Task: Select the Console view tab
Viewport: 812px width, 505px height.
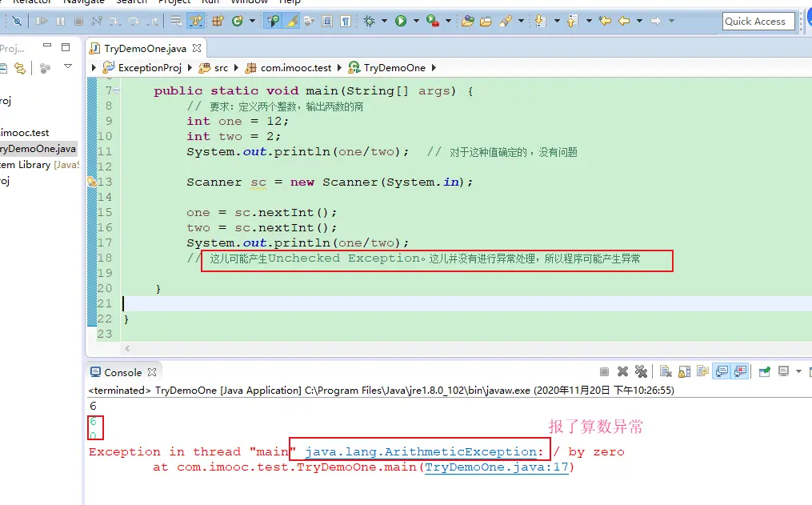Action: click(x=122, y=372)
